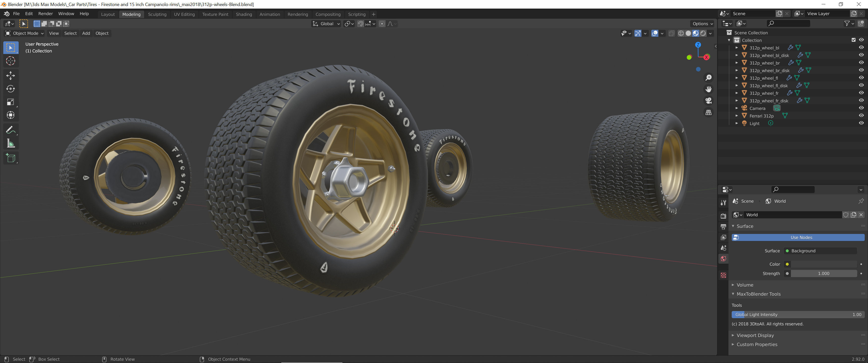This screenshot has width=868, height=363.
Task: Toggle viewport overlays on or off
Action: point(654,33)
